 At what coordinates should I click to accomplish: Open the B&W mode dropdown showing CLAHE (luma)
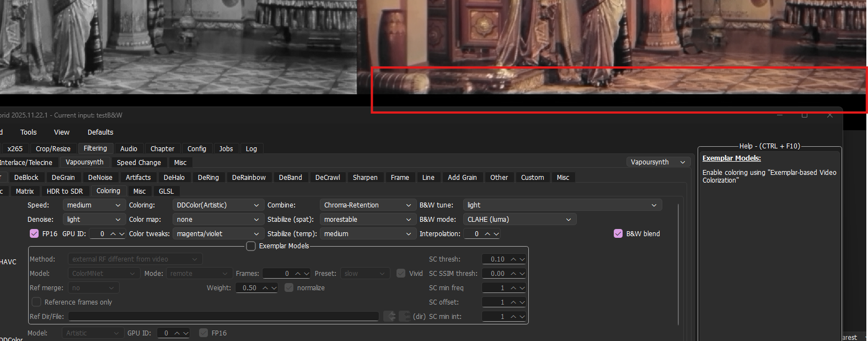point(519,220)
